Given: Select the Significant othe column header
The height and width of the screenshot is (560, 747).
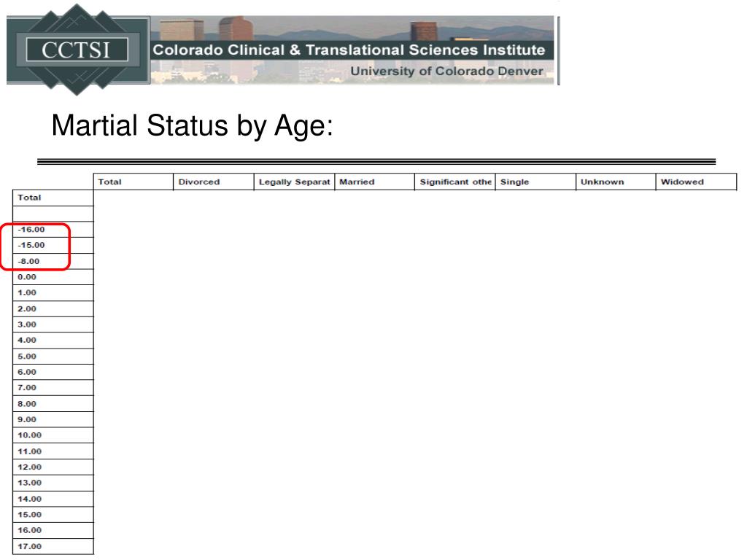Looking at the screenshot, I should (455, 182).
